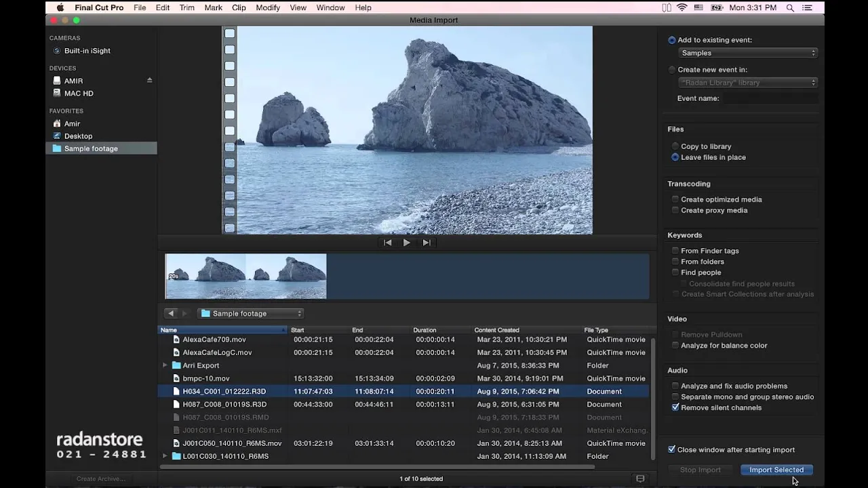Uncheck Close window after starting import
868x488 pixels.
(671, 449)
